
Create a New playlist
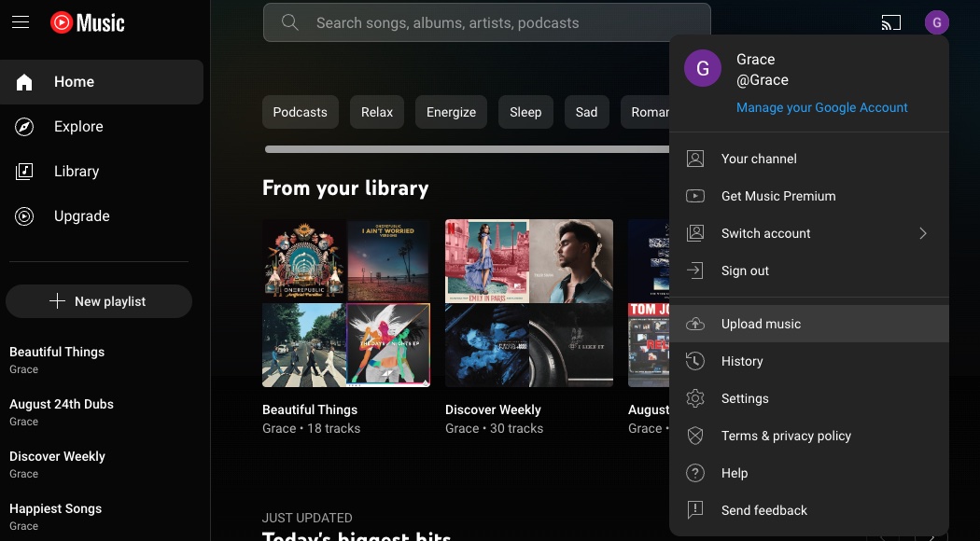tap(99, 301)
